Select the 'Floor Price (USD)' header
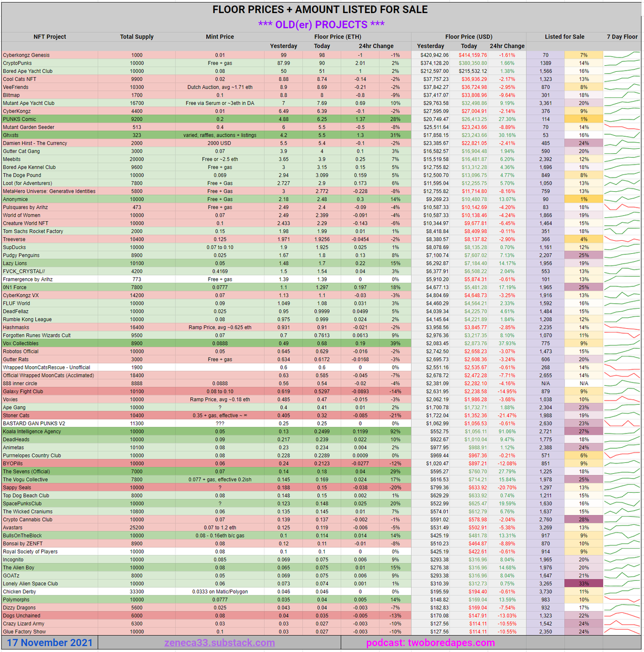 pyautogui.click(x=469, y=37)
